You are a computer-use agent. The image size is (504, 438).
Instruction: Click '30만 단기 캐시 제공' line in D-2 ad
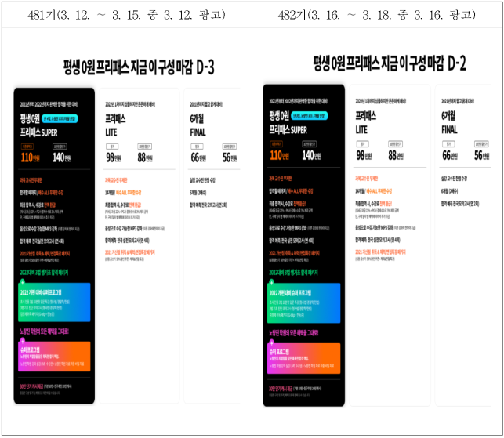click(295, 388)
